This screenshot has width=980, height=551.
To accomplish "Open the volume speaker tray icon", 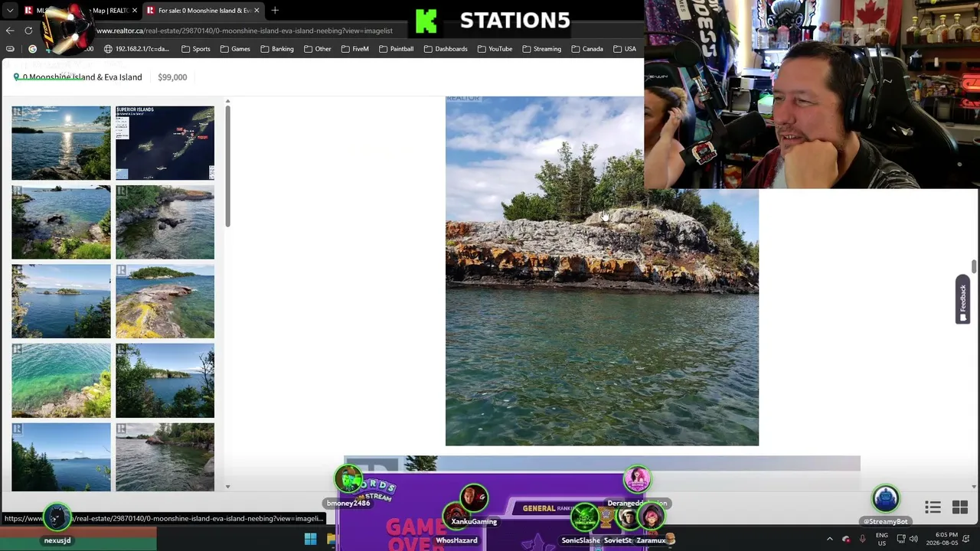I will tap(913, 540).
